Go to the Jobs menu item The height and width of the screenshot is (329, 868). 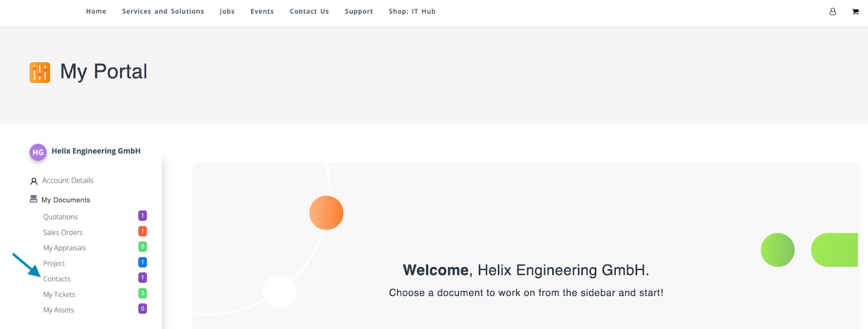coord(227,11)
